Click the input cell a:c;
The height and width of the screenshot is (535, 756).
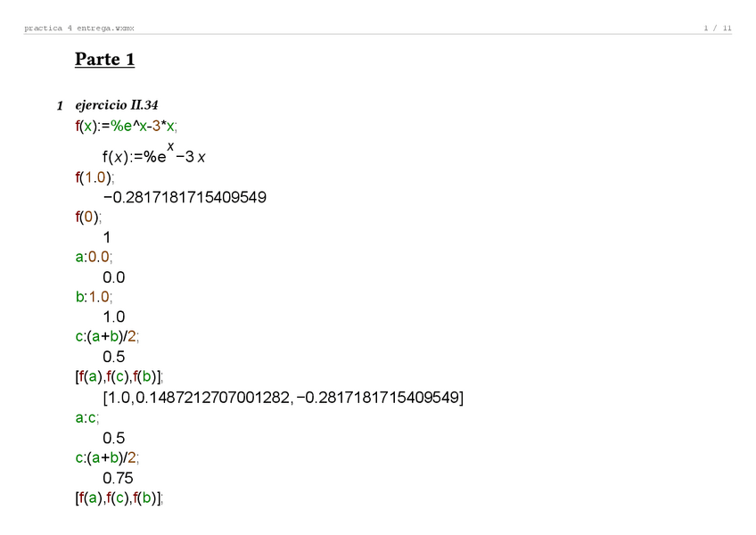coord(87,417)
